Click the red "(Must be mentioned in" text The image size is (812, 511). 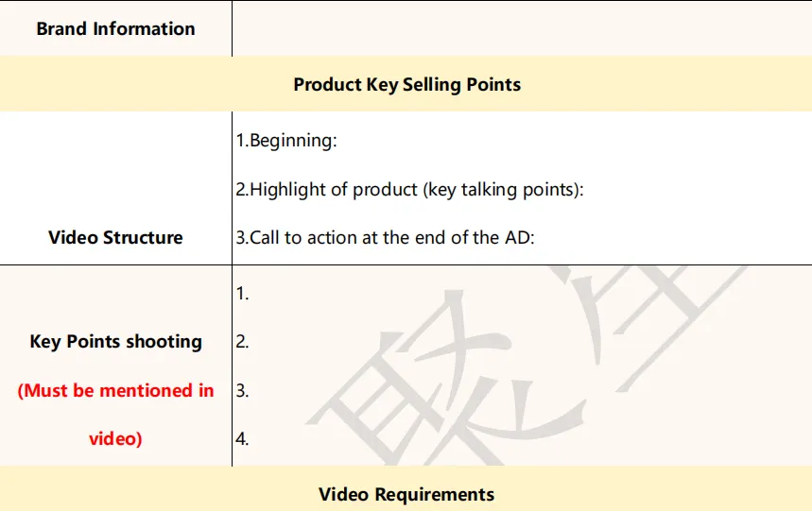click(115, 390)
